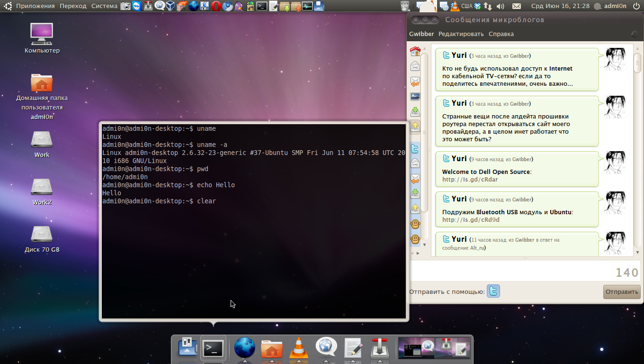Open the web browser from the bottom dock
The height and width of the screenshot is (364, 644).
tap(244, 348)
